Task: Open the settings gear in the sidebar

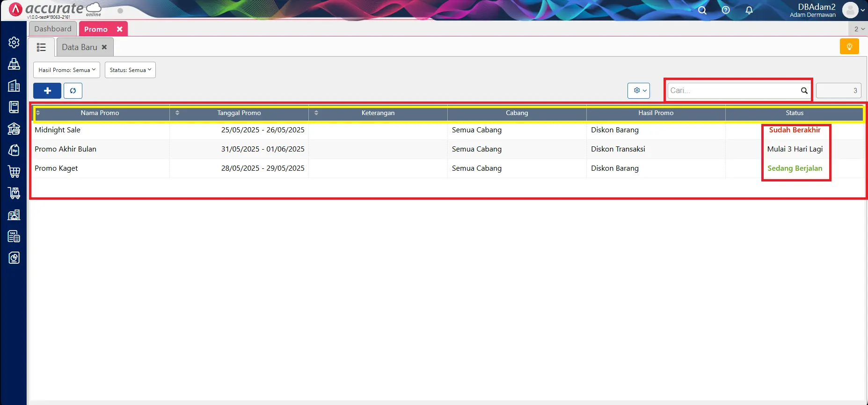Action: pos(14,43)
